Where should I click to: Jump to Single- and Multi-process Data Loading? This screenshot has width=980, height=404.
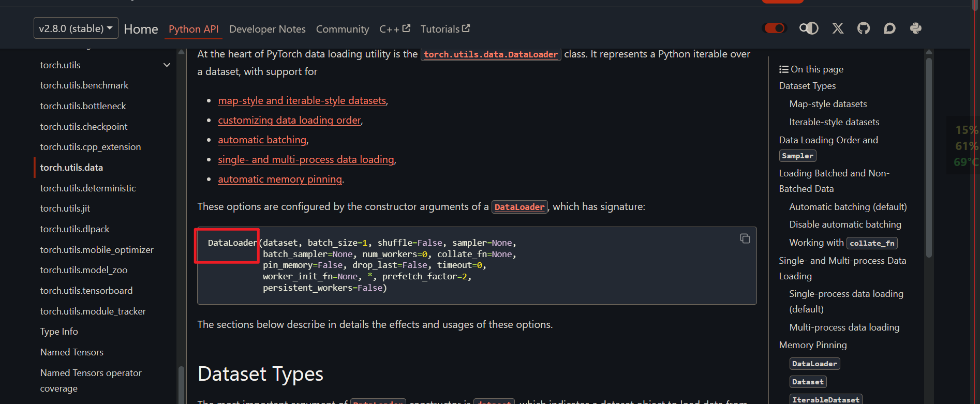pyautogui.click(x=842, y=268)
